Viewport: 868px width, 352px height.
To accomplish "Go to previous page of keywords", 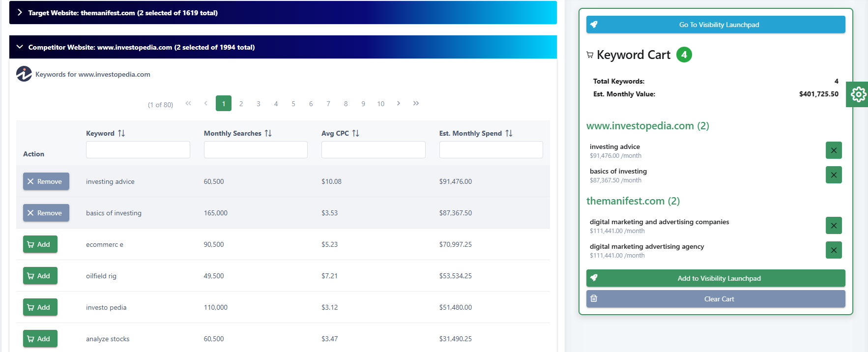I will [x=205, y=103].
